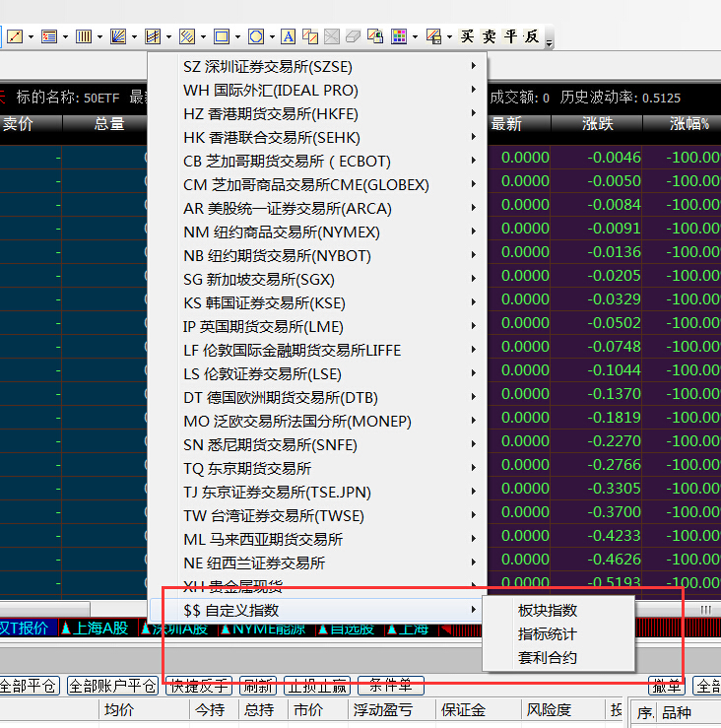Click the 买 (buy) toolbar button
Screen dimensions: 721x728
[x=467, y=36]
